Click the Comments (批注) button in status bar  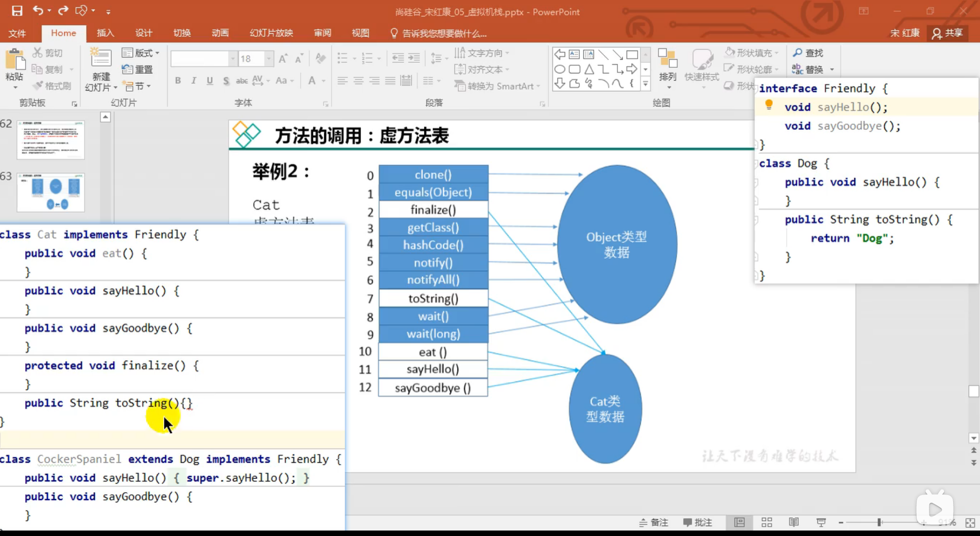[698, 522]
